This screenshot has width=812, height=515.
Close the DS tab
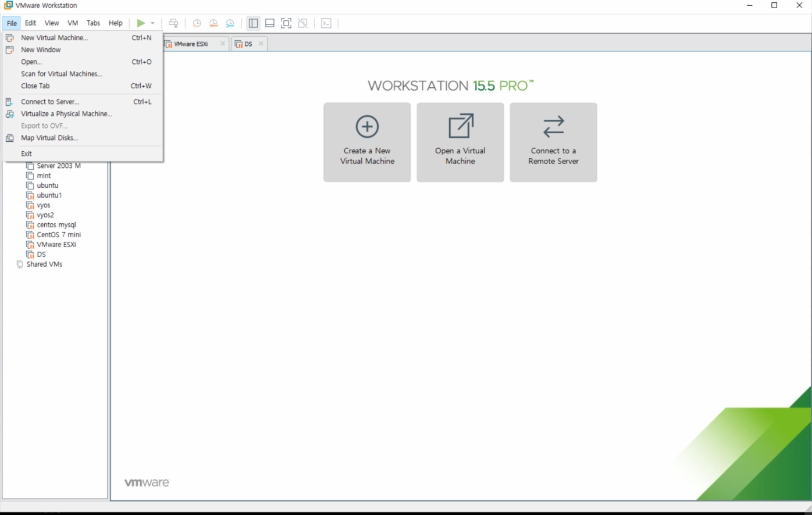click(x=261, y=44)
